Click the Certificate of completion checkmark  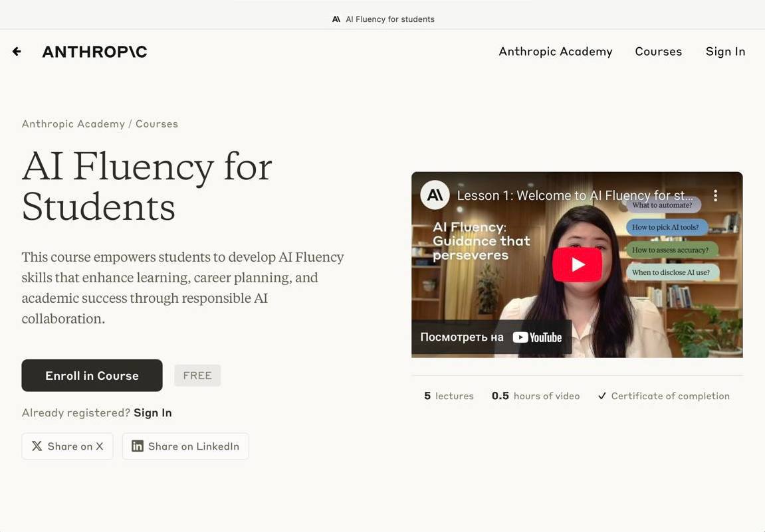point(602,396)
